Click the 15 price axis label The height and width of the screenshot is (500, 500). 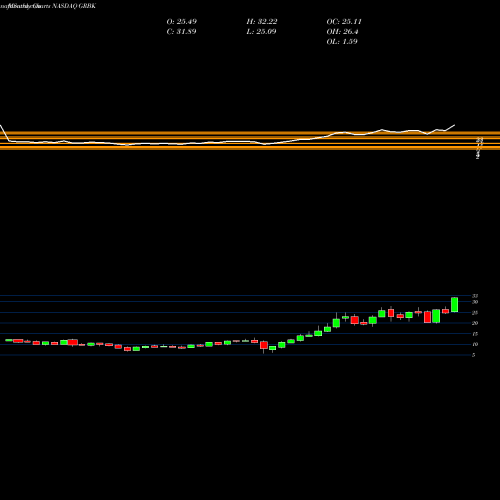click(x=475, y=334)
